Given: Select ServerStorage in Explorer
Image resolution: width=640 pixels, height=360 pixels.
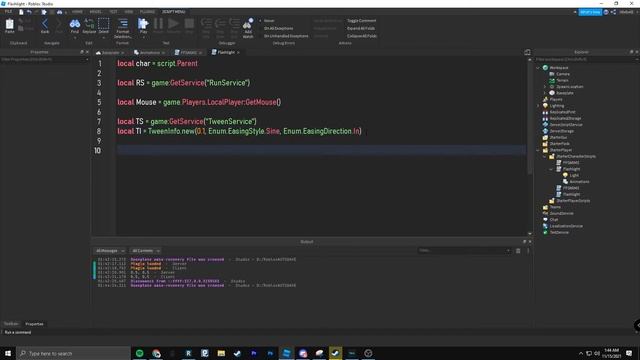Looking at the screenshot, I should pyautogui.click(x=562, y=131).
